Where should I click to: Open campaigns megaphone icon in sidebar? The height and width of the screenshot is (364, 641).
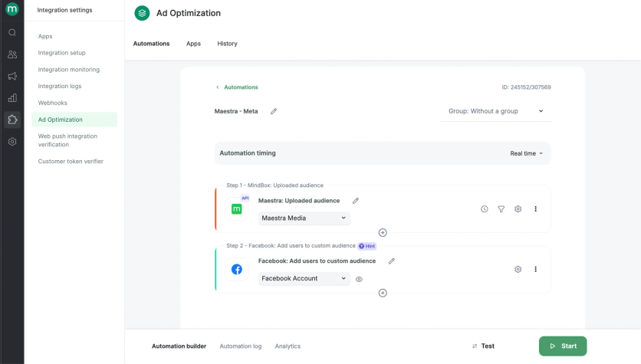coord(12,76)
